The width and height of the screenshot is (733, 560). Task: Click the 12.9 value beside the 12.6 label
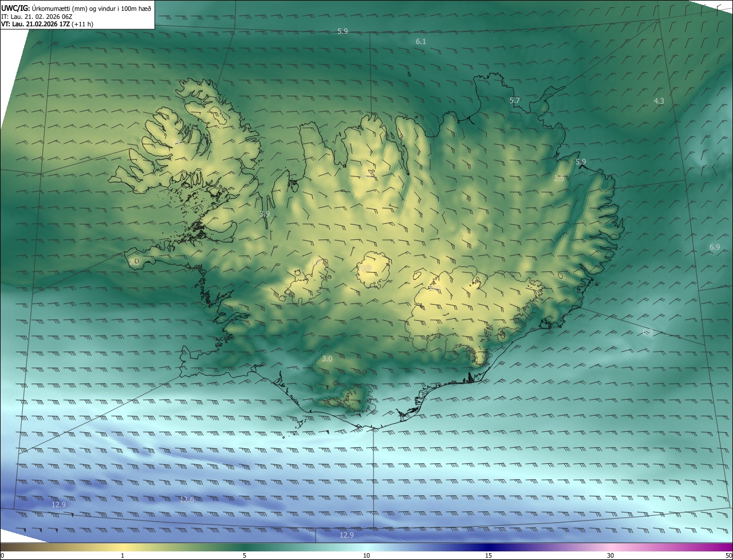[x=59, y=505]
